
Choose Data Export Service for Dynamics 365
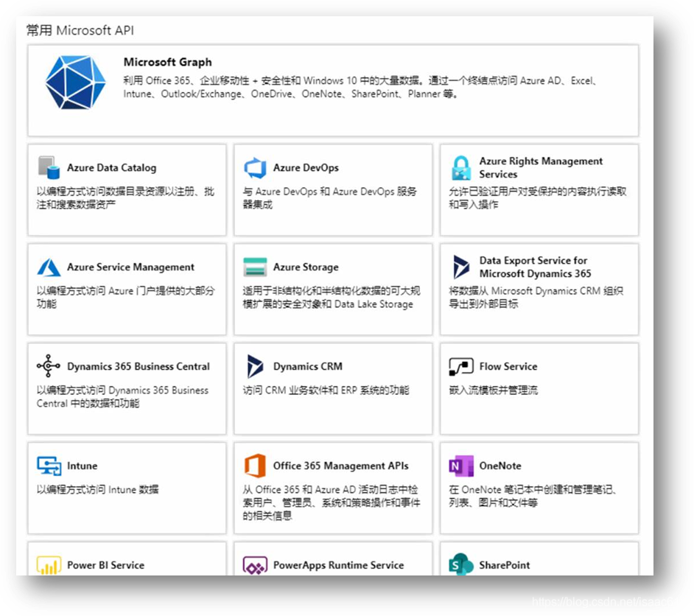click(x=535, y=267)
